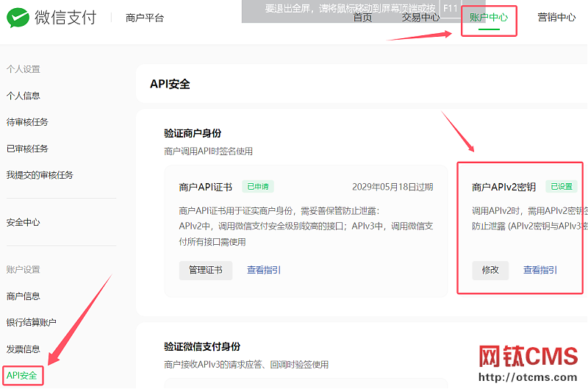The height and width of the screenshot is (389, 588).
Task: Open 商户信息 in sidebar
Action: [x=24, y=296]
